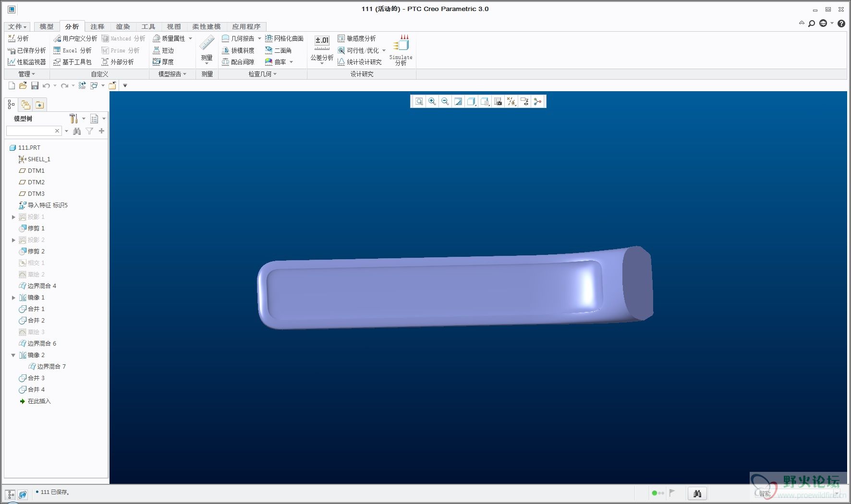This screenshot has height=504, width=851.
Task: Toggle the spin center icon
Action: (537, 101)
